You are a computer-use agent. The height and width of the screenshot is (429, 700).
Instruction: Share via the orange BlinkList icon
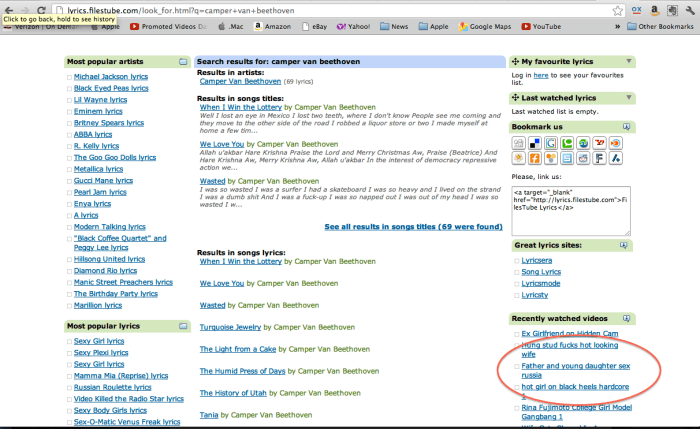(x=616, y=143)
